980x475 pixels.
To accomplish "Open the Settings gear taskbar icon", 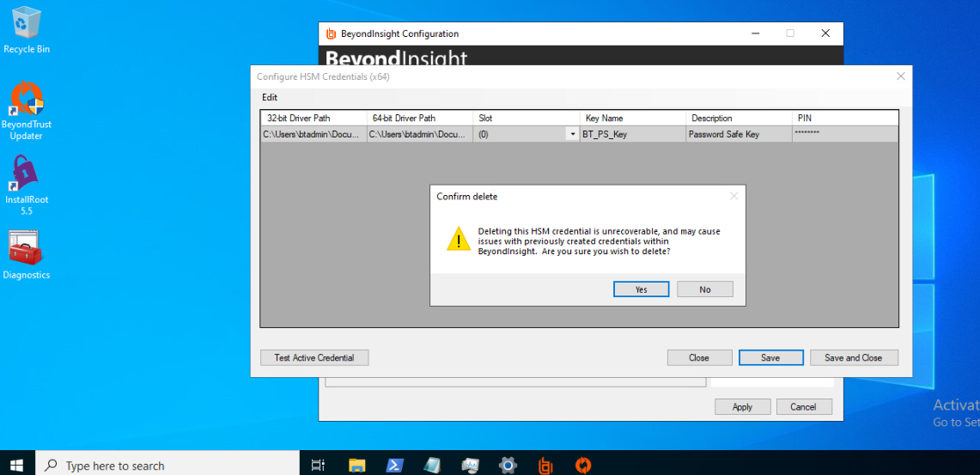I will (508, 465).
